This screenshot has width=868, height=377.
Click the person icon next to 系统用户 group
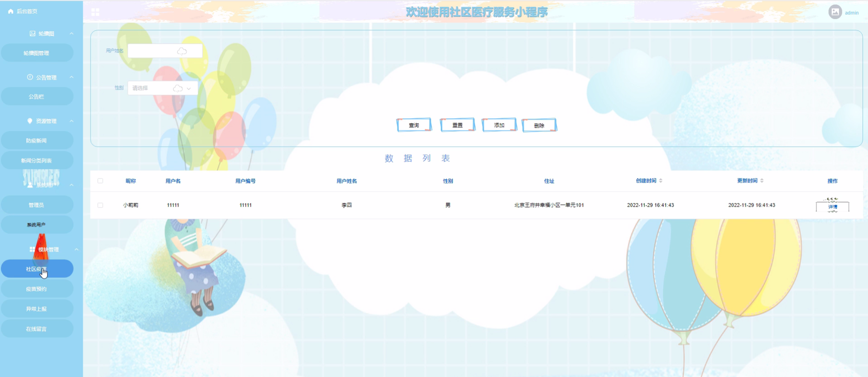click(30, 185)
